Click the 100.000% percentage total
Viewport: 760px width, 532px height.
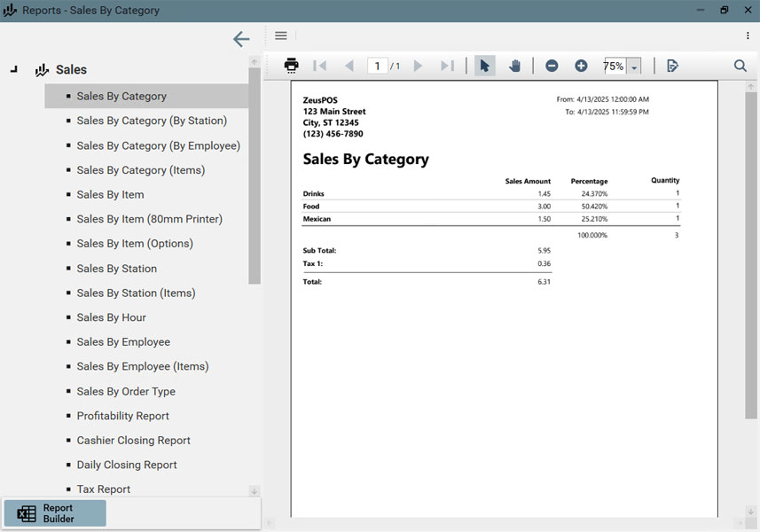[592, 236]
